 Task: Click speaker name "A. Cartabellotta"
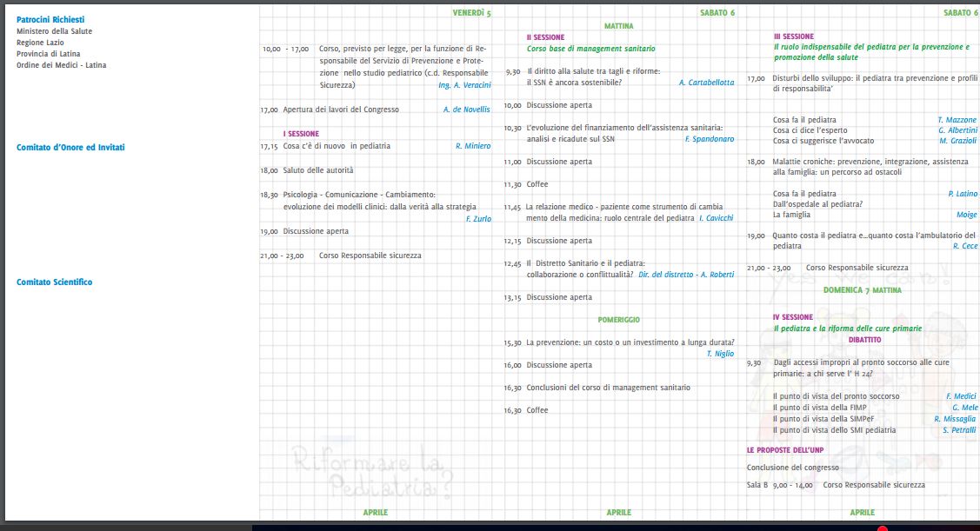(x=706, y=83)
